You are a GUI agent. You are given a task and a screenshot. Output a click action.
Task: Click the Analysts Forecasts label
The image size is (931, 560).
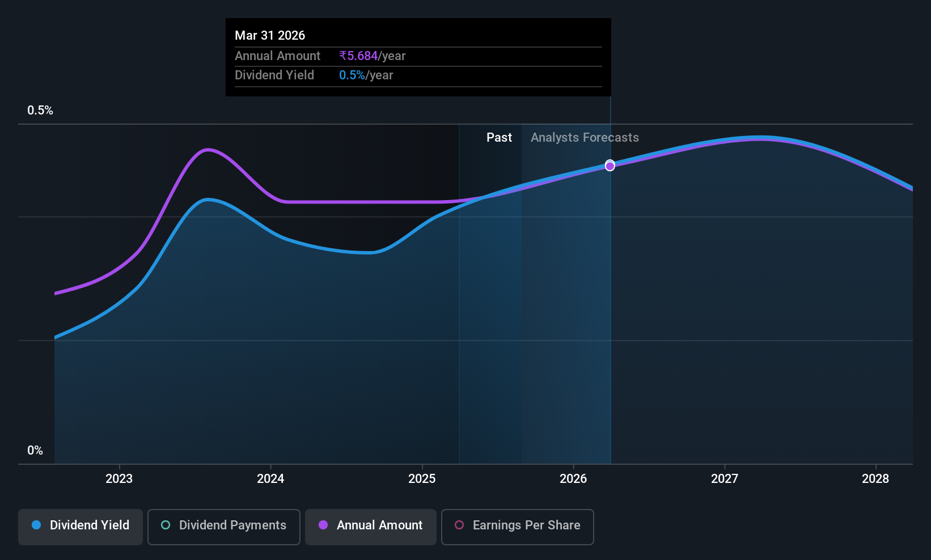585,138
